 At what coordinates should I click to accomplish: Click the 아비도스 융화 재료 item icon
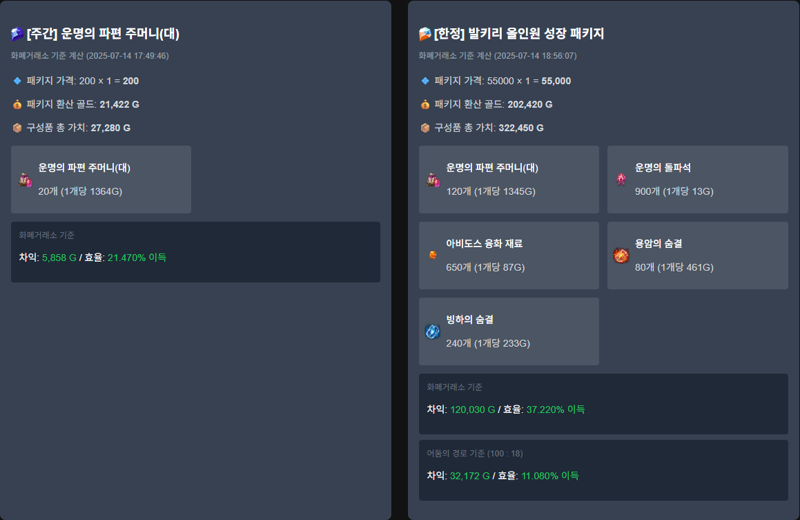[x=433, y=255]
